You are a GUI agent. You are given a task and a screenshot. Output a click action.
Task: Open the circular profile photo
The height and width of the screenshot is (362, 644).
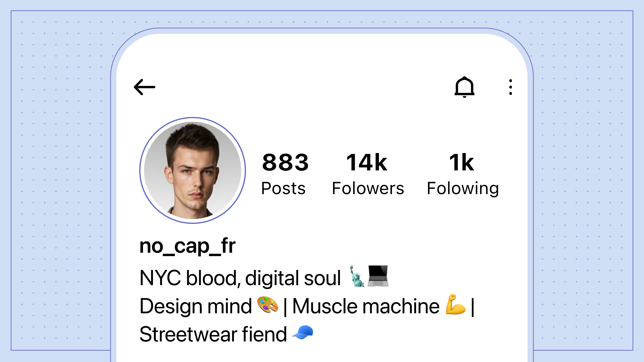pos(193,170)
